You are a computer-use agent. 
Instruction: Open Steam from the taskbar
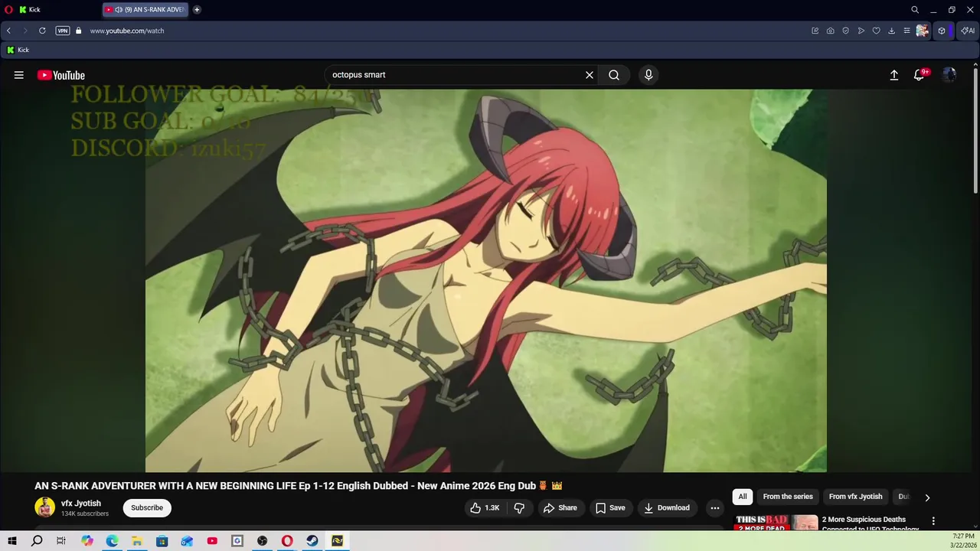click(312, 541)
